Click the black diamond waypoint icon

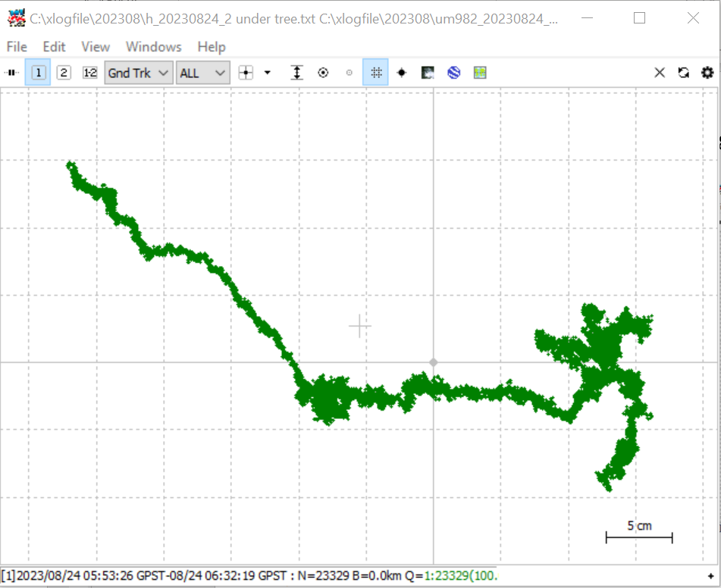pyautogui.click(x=401, y=73)
